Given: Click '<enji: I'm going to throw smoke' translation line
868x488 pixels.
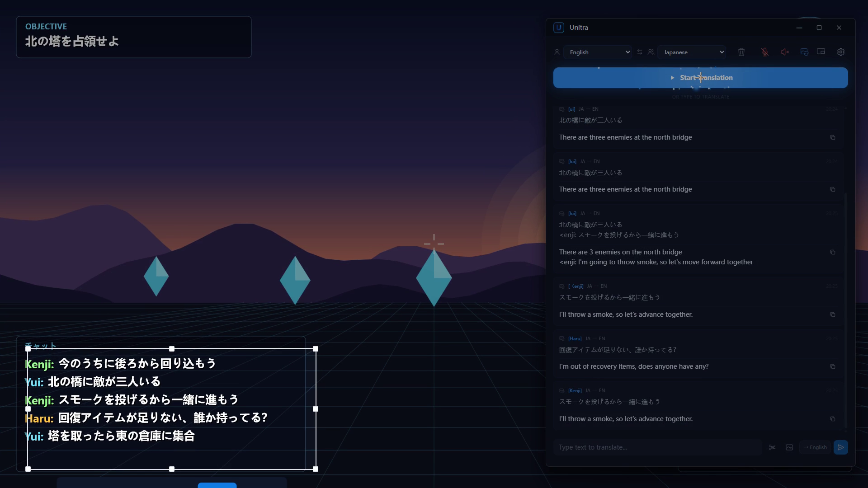Looking at the screenshot, I should pyautogui.click(x=656, y=262).
